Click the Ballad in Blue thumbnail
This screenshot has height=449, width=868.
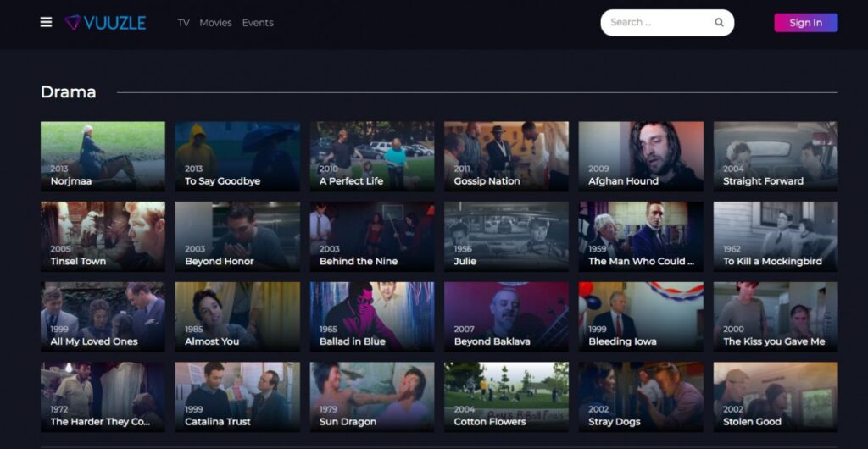[371, 316]
